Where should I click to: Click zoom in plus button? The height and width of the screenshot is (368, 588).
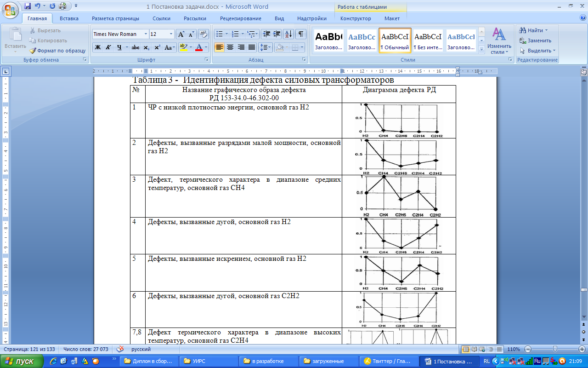coord(582,349)
